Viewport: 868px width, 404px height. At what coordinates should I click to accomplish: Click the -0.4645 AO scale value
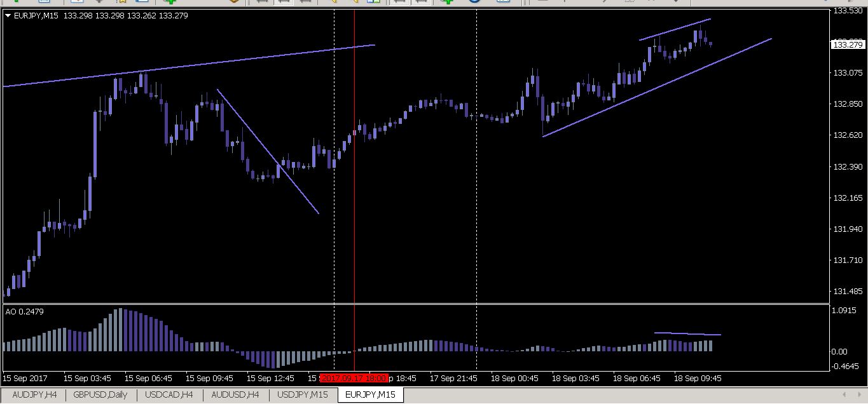(846, 367)
